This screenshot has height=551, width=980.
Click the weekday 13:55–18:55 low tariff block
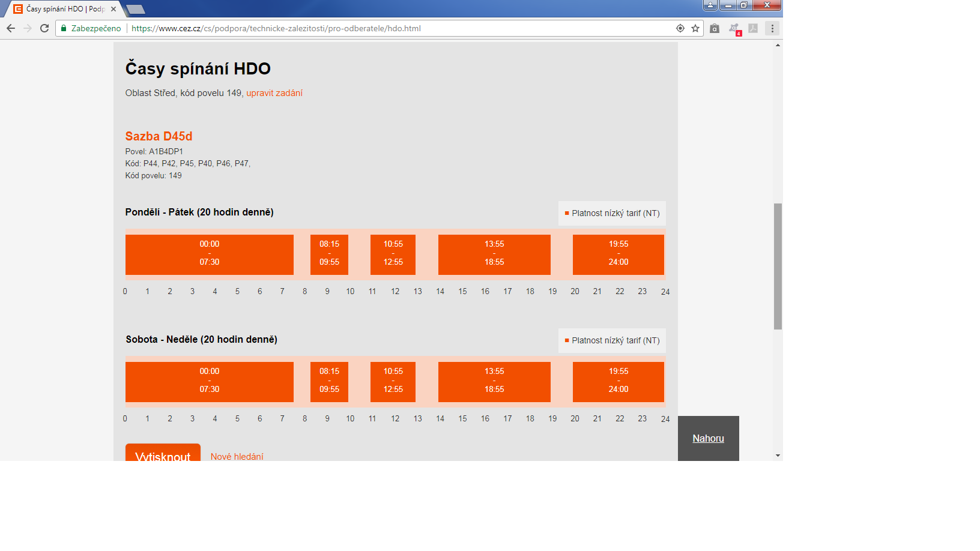(494, 254)
